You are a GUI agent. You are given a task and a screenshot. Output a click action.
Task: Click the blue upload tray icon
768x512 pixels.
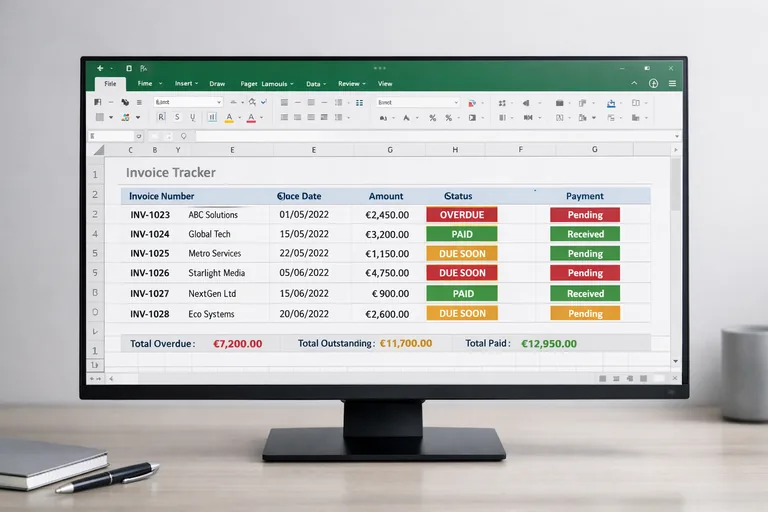click(x=611, y=103)
